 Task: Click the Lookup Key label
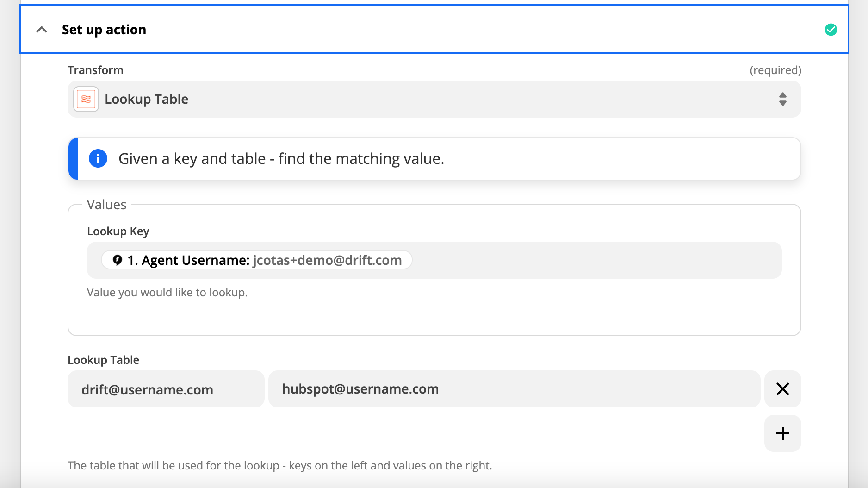point(118,231)
